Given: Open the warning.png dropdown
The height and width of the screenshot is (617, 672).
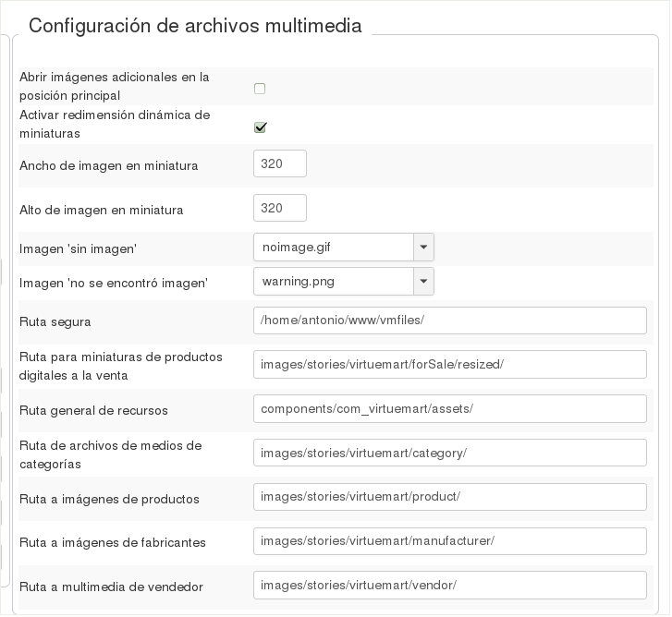Looking at the screenshot, I should [x=344, y=282].
